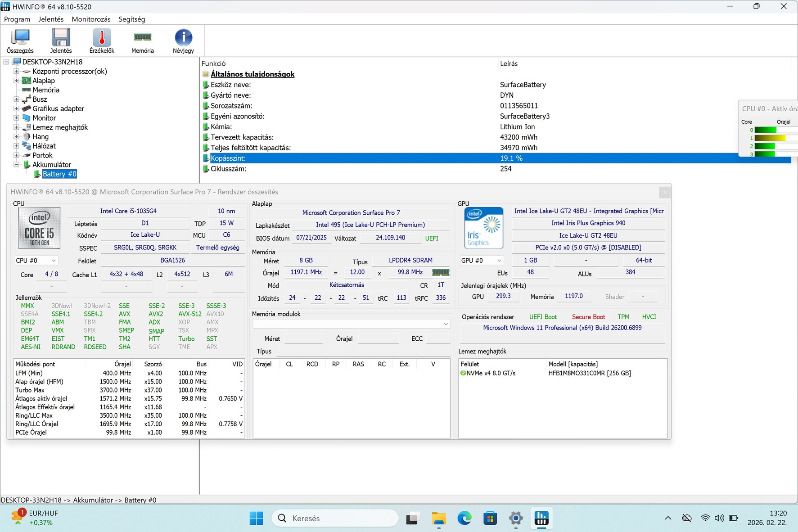This screenshot has height=532, width=798.
Task: Click the Intel Core i5 logo
Action: pyautogui.click(x=39, y=228)
